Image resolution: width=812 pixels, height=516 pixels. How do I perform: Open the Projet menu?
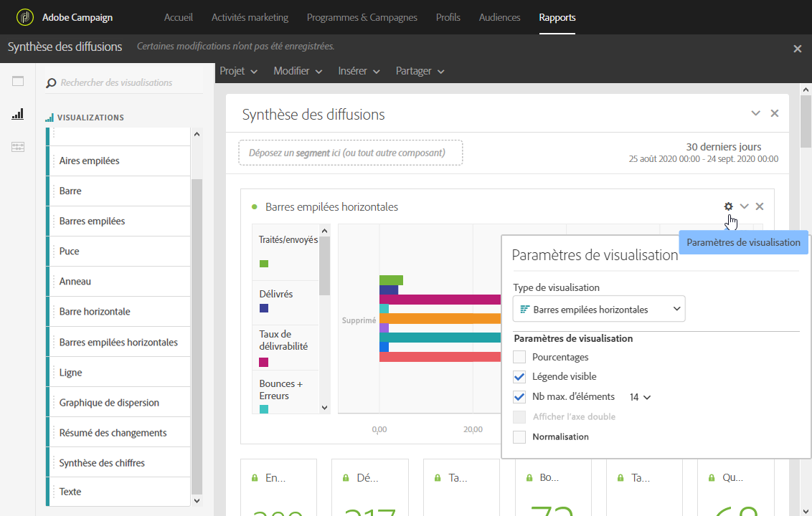(x=238, y=71)
